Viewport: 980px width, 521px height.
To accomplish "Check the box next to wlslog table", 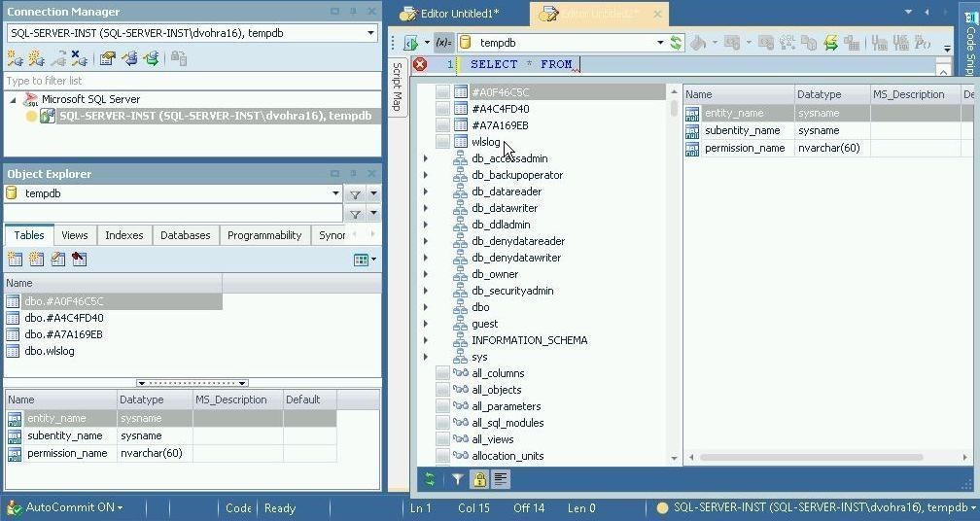I will [x=442, y=142].
